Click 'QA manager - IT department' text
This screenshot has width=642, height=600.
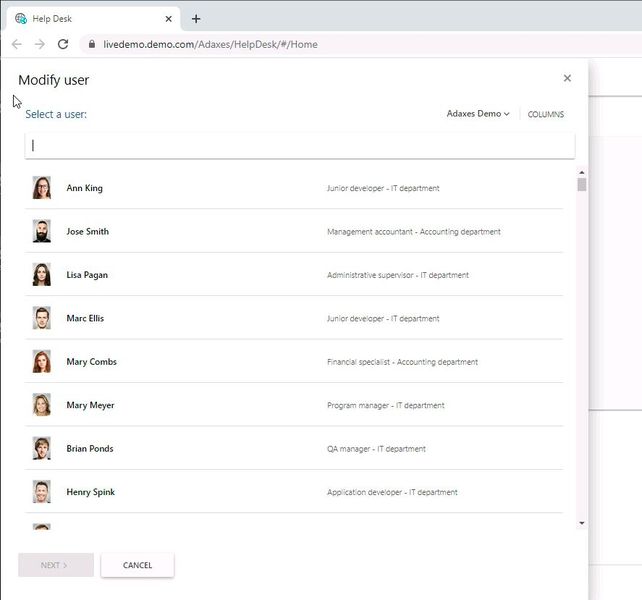(x=376, y=449)
